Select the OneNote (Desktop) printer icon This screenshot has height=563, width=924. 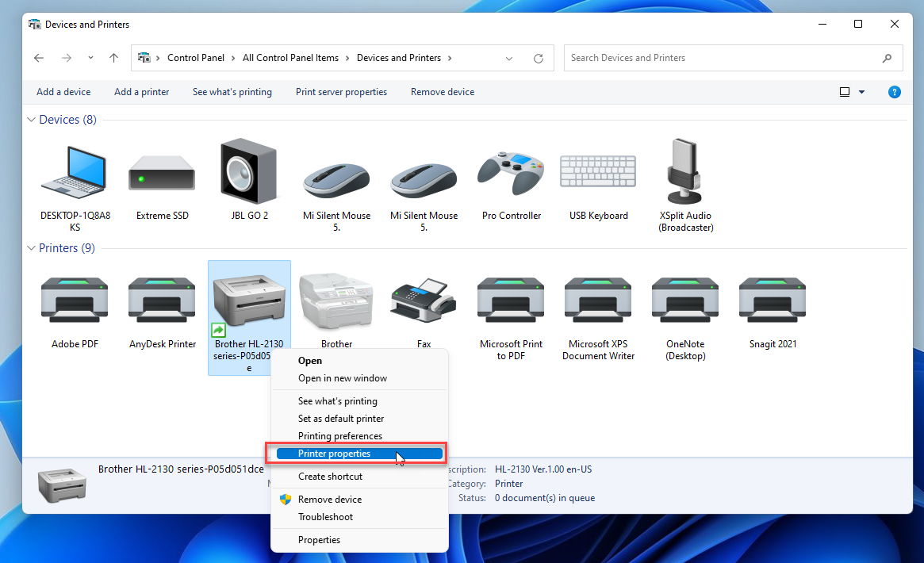click(684, 301)
